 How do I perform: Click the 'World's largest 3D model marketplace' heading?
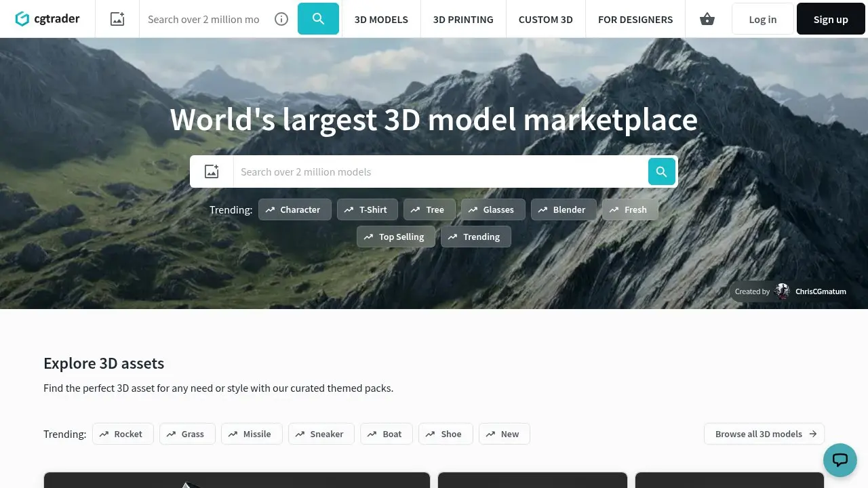(434, 119)
